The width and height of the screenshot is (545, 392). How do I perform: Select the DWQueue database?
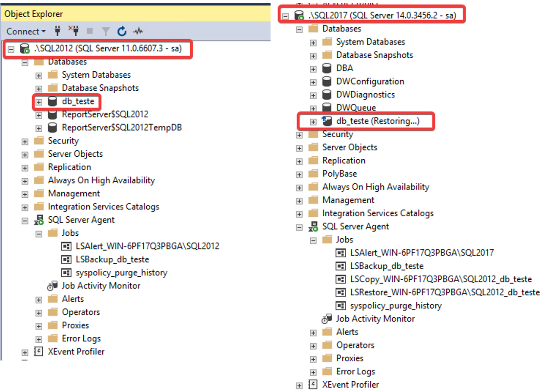pos(356,107)
